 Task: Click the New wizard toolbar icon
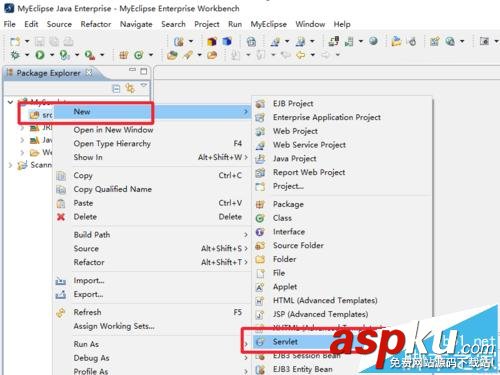pyautogui.click(x=15, y=41)
